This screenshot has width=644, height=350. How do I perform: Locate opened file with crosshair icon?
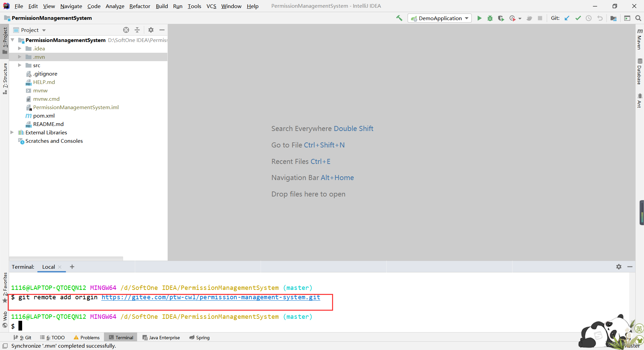coord(126,30)
